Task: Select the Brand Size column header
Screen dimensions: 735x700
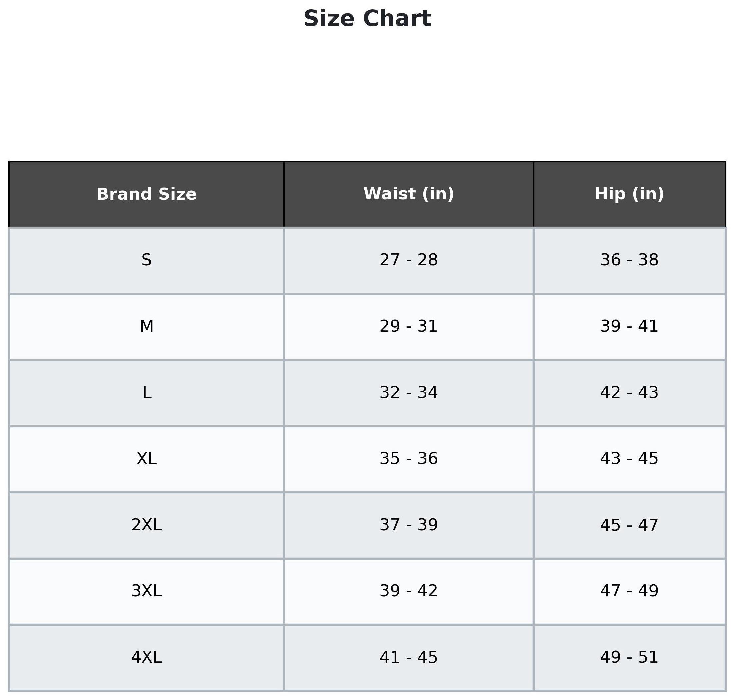Action: (x=146, y=194)
